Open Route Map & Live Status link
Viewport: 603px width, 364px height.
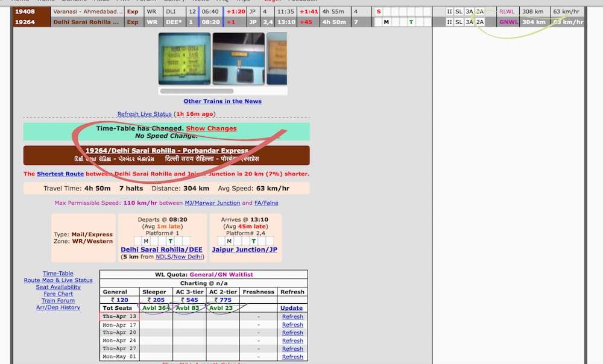click(58, 280)
